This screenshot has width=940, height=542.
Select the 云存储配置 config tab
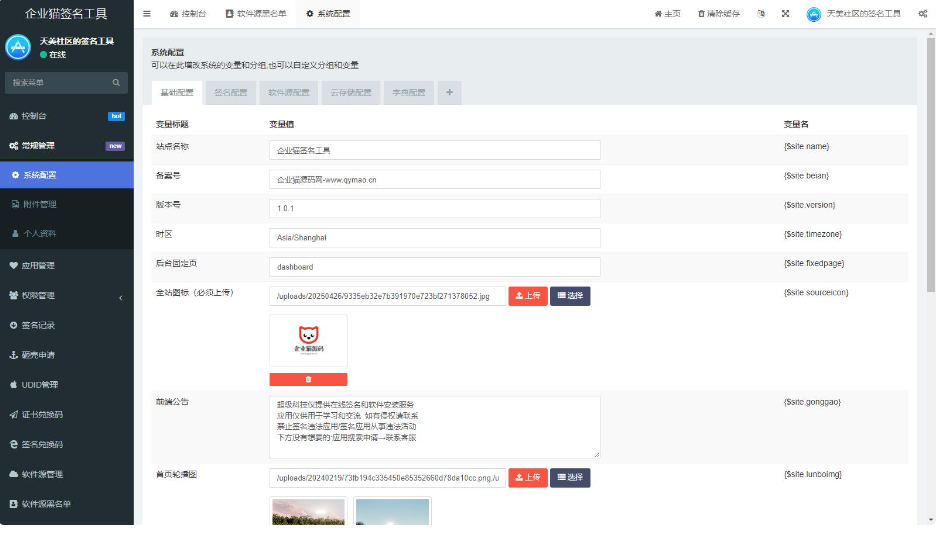point(351,92)
